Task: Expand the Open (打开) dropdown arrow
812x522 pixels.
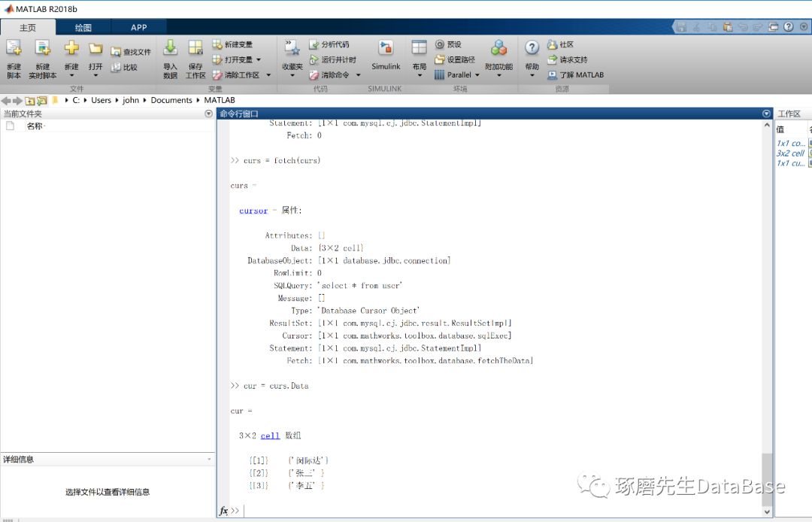Action: pos(95,76)
